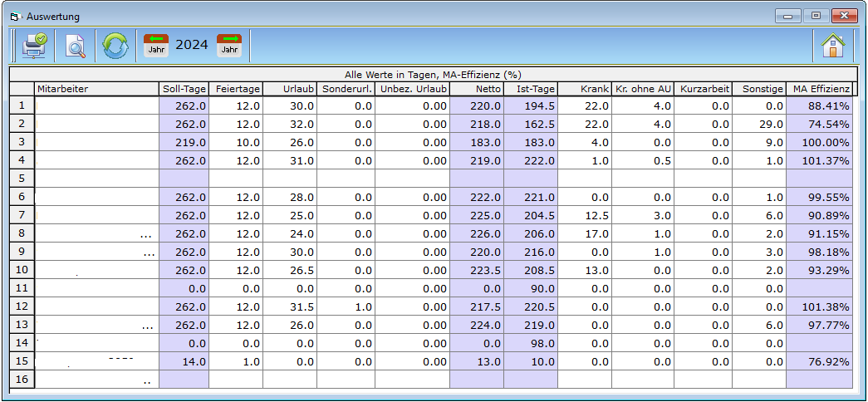This screenshot has width=868, height=402.
Task: Select row header number 11
Action: pyautogui.click(x=22, y=288)
